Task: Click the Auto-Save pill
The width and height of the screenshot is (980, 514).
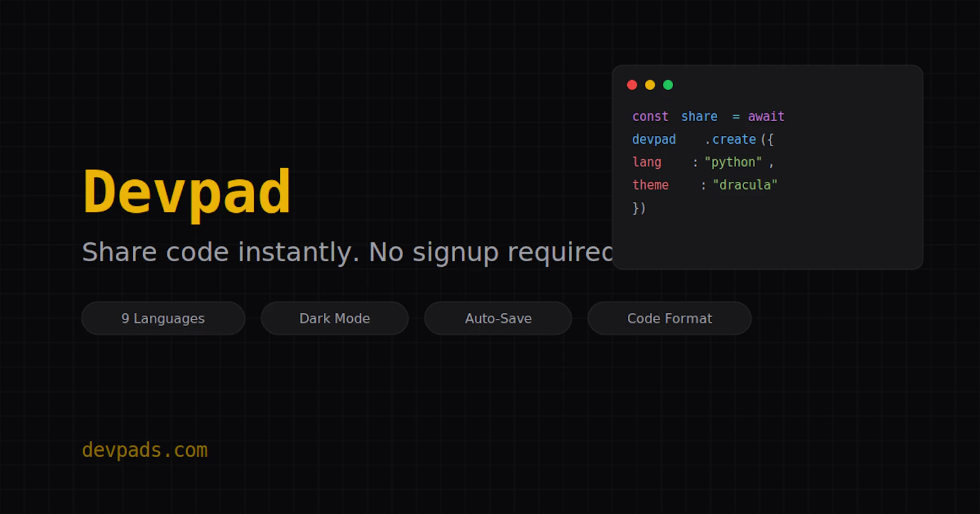Action: [498, 318]
